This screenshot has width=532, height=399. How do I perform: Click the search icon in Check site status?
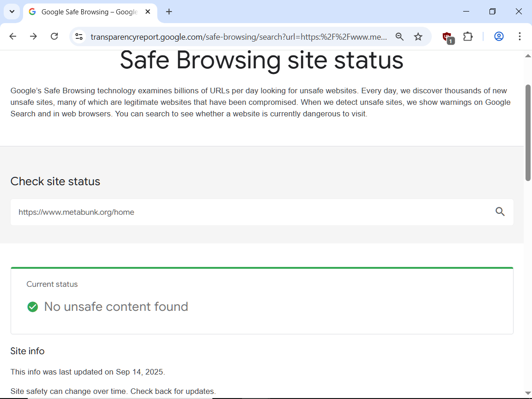coord(500,212)
